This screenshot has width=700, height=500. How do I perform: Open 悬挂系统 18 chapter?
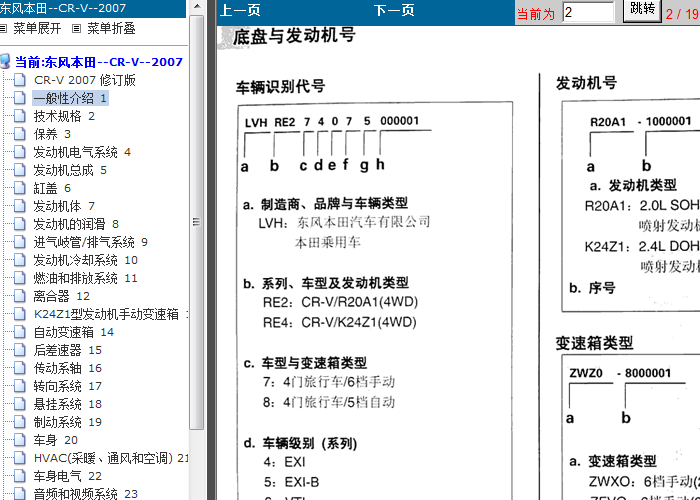[68, 404]
